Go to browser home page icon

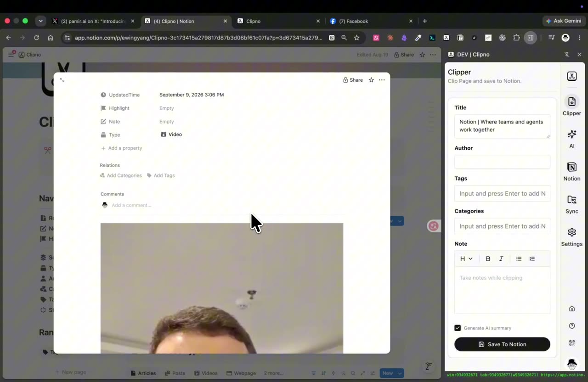coord(51,38)
